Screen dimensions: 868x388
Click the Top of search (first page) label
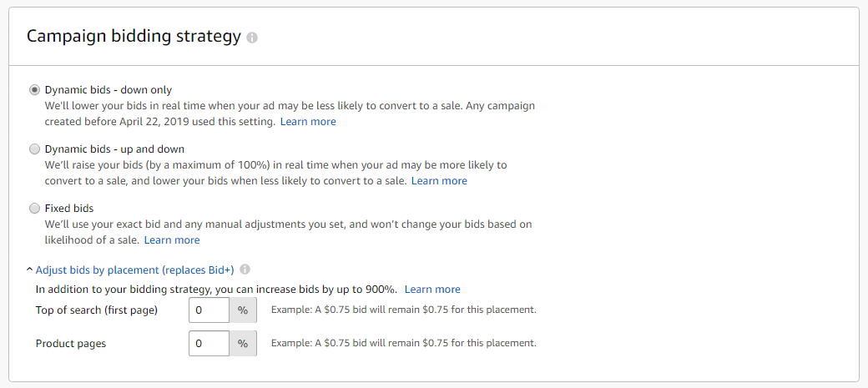click(x=97, y=310)
